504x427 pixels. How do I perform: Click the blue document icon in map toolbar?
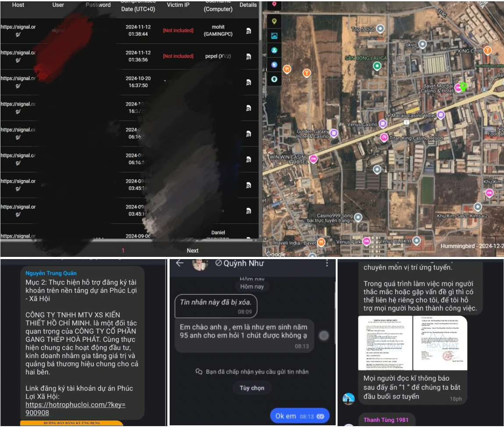click(x=274, y=65)
